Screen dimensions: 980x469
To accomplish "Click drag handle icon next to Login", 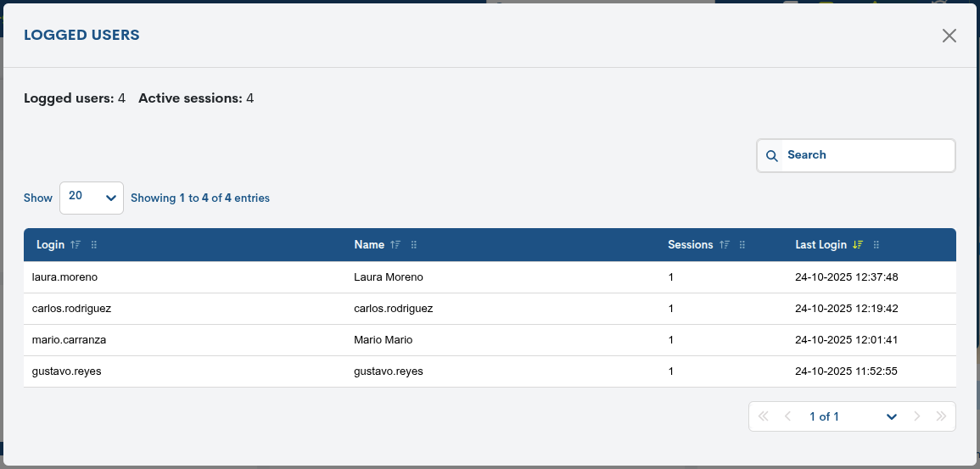I will tap(94, 245).
